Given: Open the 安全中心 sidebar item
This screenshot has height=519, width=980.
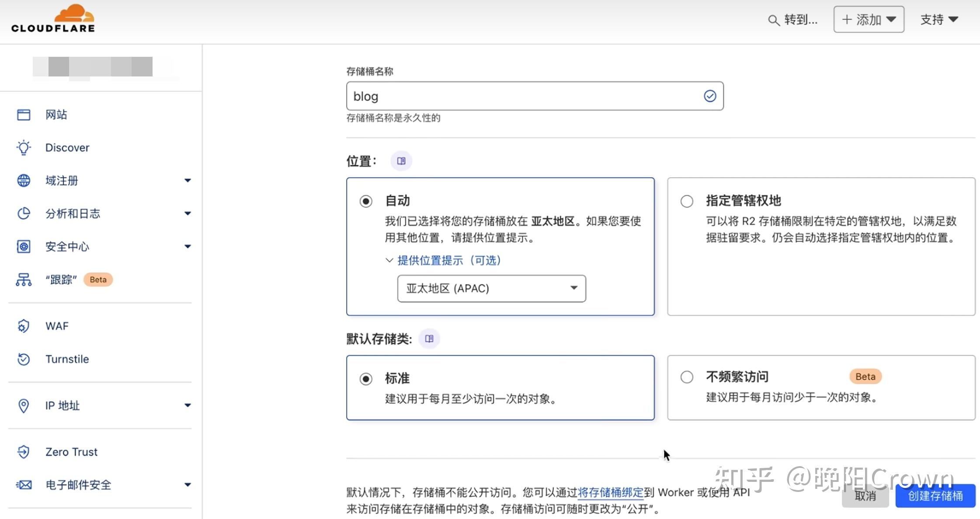Looking at the screenshot, I should [66, 246].
